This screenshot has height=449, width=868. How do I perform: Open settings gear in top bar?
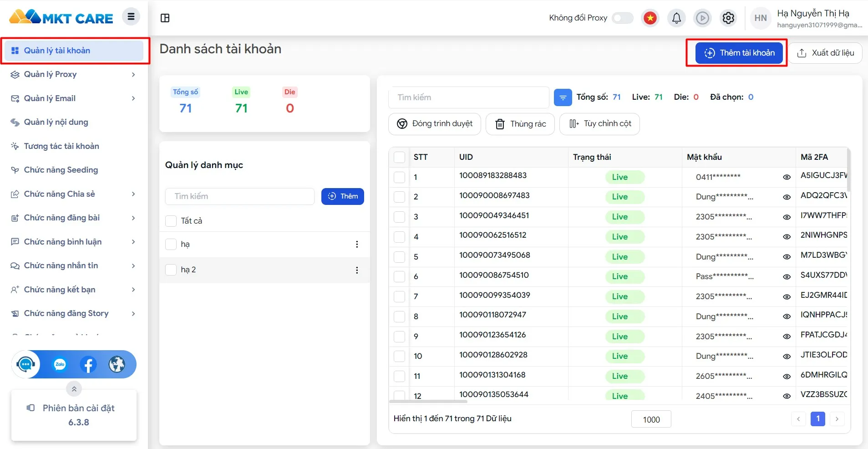[x=728, y=18]
